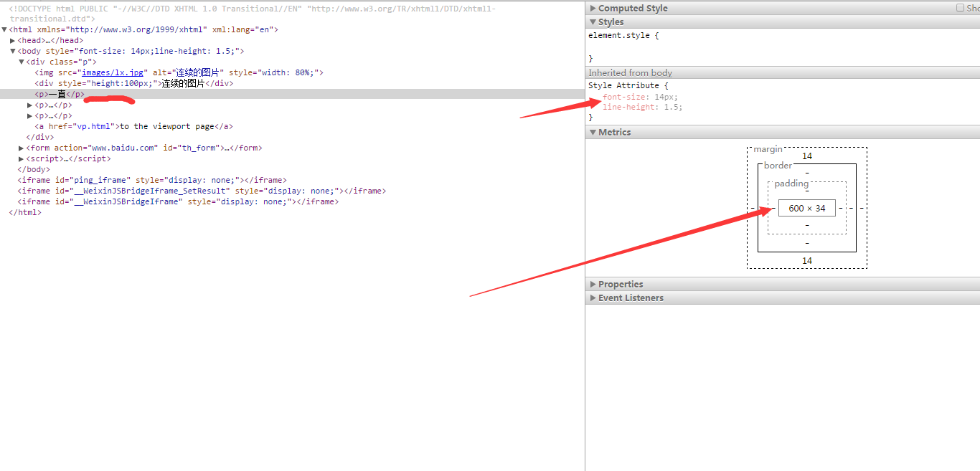The width and height of the screenshot is (980, 471).
Task: Collapse the <body> node triangle
Action: click(13, 52)
